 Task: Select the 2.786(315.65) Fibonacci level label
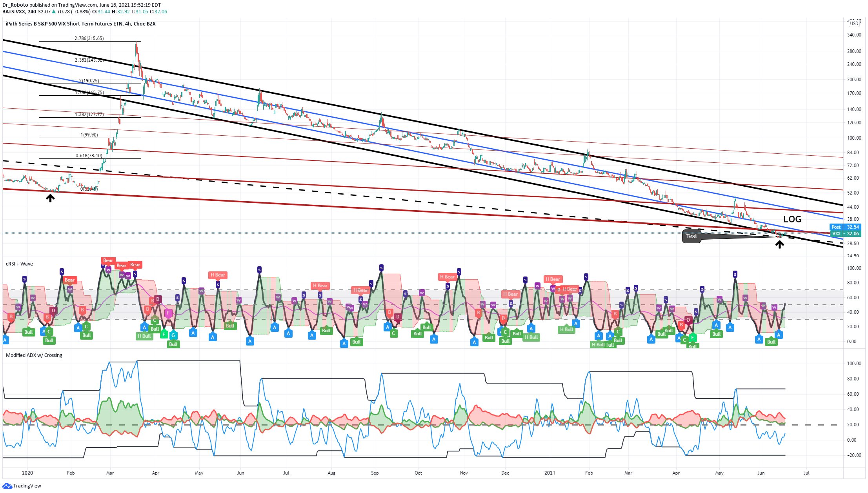click(89, 38)
